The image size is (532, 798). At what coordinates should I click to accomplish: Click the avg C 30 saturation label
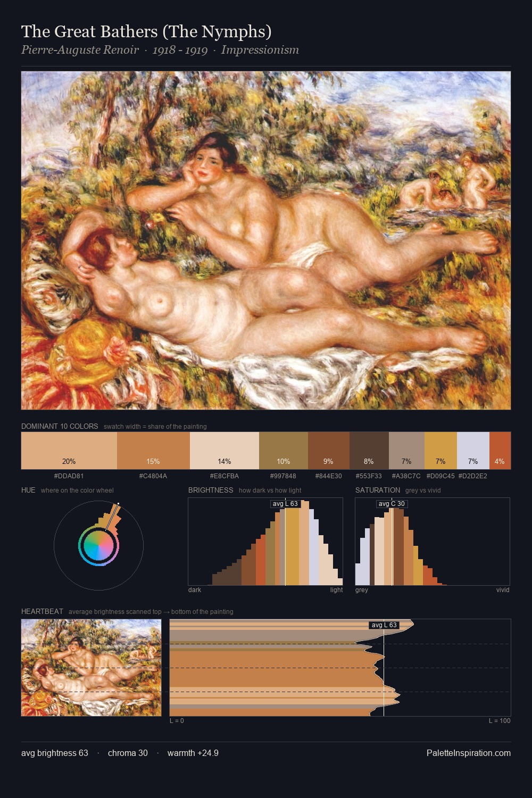pyautogui.click(x=392, y=504)
